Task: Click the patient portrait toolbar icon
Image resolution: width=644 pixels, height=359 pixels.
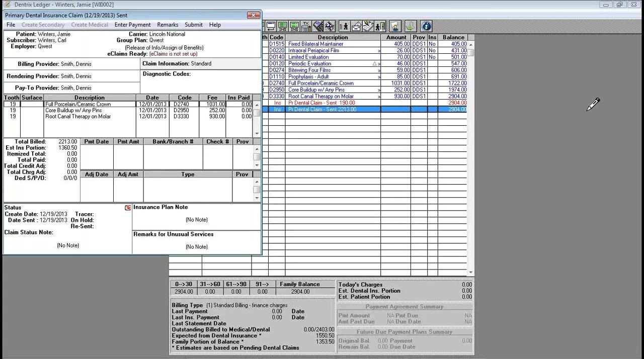Action: click(x=395, y=26)
